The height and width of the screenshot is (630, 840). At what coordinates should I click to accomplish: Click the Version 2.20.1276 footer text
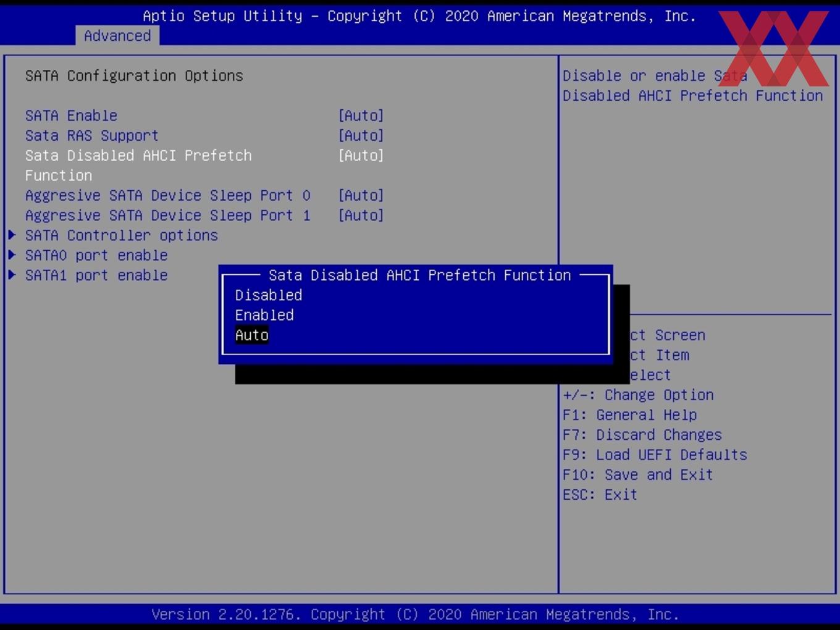[x=415, y=614]
